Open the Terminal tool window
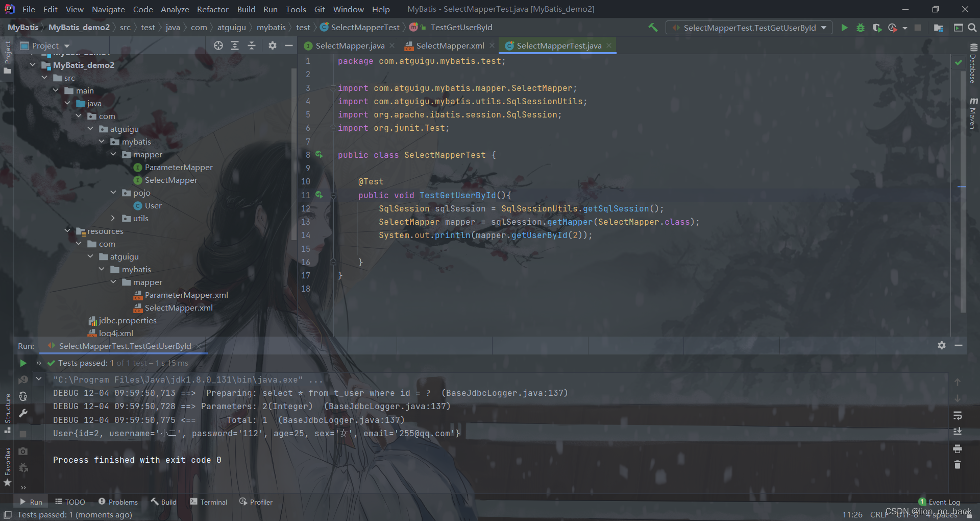 tap(209, 502)
